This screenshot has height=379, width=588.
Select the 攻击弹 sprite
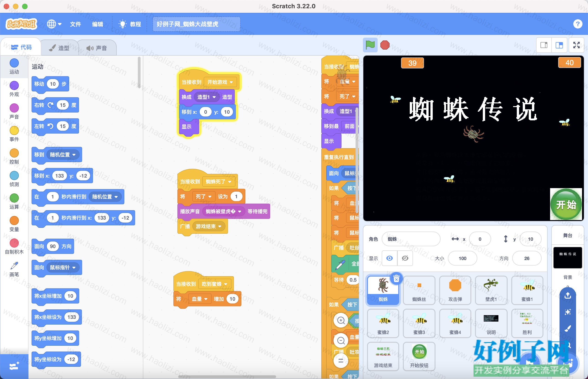455,290
